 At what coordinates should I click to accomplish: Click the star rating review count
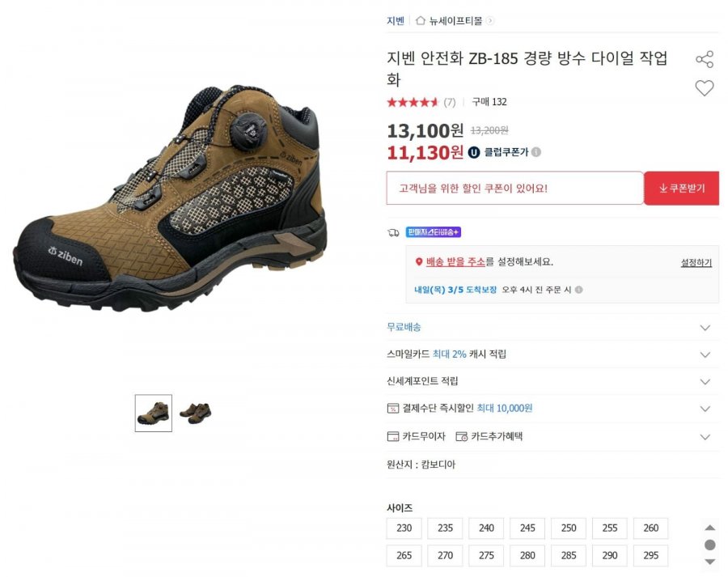[x=450, y=102]
